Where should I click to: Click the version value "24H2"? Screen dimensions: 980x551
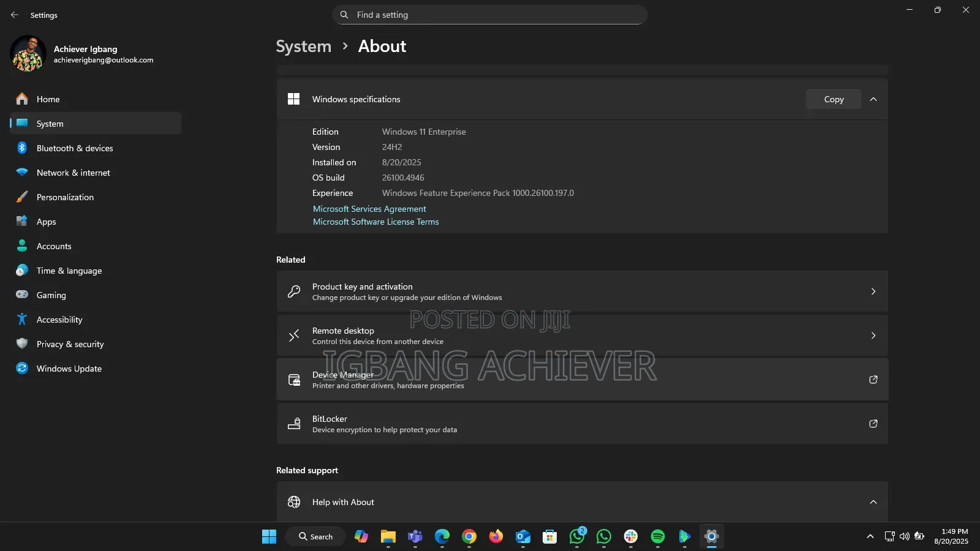tap(392, 147)
